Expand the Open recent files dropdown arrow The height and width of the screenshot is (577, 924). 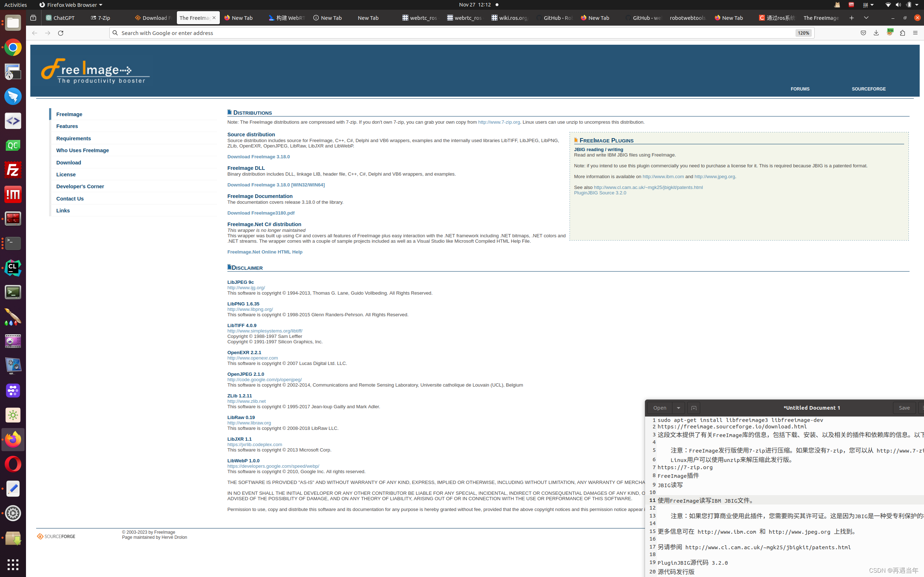679,408
